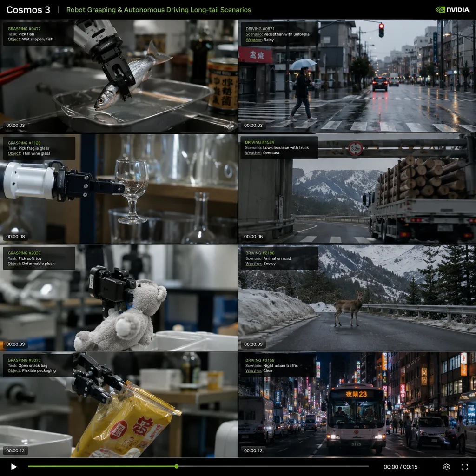This screenshot has width=476, height=476.
Task: Click the 'Weather: Rainy' text
Action: click(259, 40)
